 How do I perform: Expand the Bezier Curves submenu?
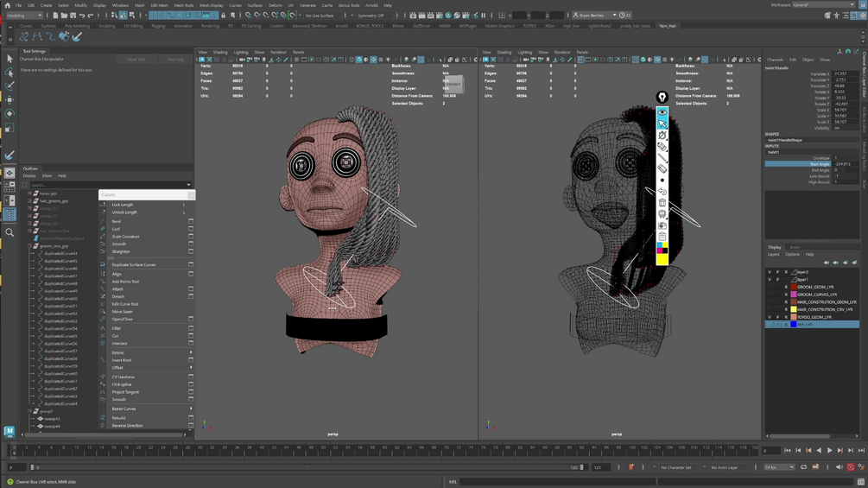[x=191, y=409]
